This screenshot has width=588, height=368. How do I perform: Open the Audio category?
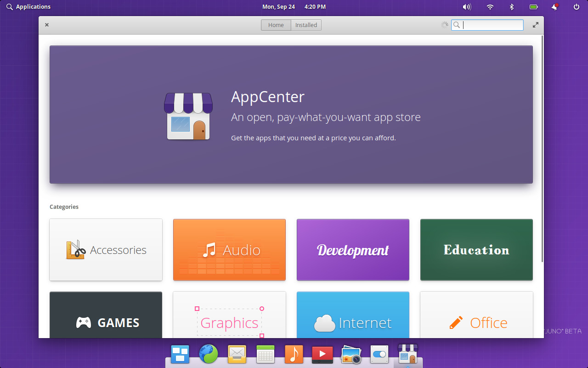click(229, 250)
